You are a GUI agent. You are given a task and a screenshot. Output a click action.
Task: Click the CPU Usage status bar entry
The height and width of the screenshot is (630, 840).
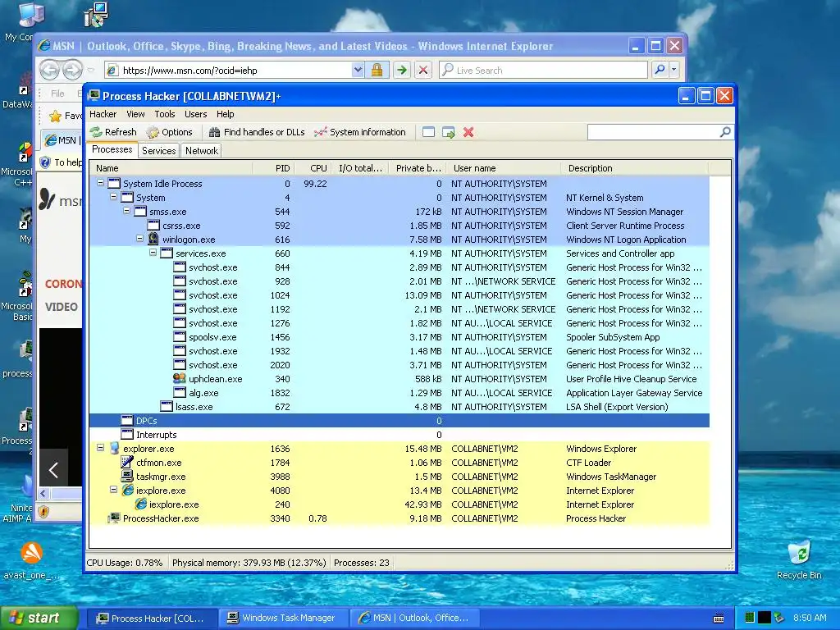coord(125,563)
